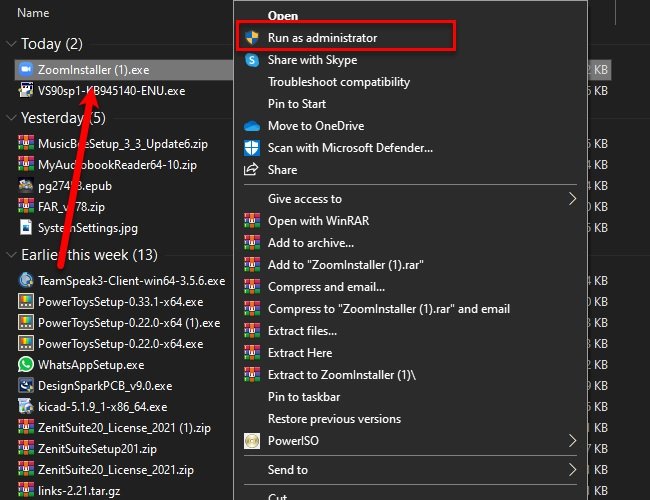Screen dimensions: 650x500
Task: Click the MusicBeeSetup zip archive icon
Action: (x=26, y=143)
